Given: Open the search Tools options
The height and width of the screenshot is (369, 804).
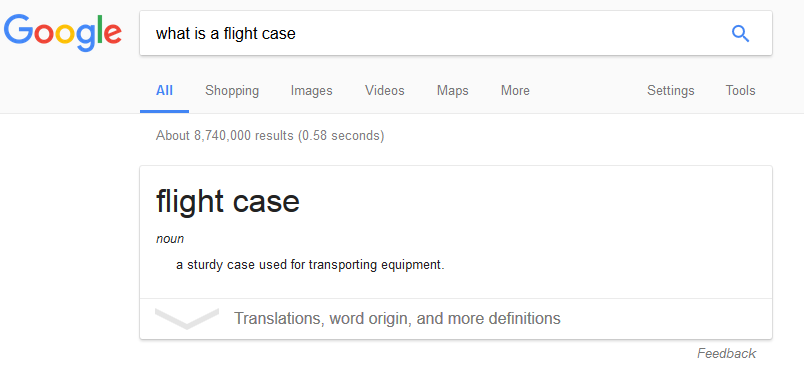Looking at the screenshot, I should coord(740,91).
